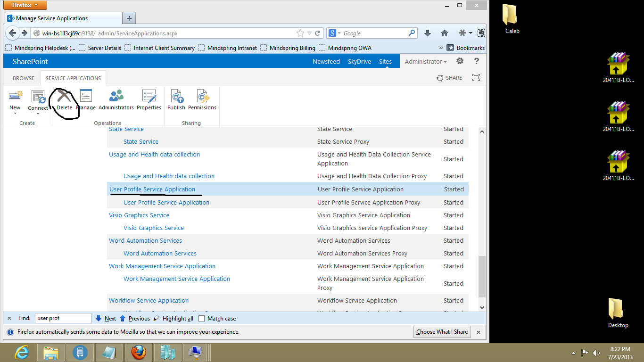
Task: Open Newsfeed in the SharePoint top bar
Action: (x=326, y=61)
